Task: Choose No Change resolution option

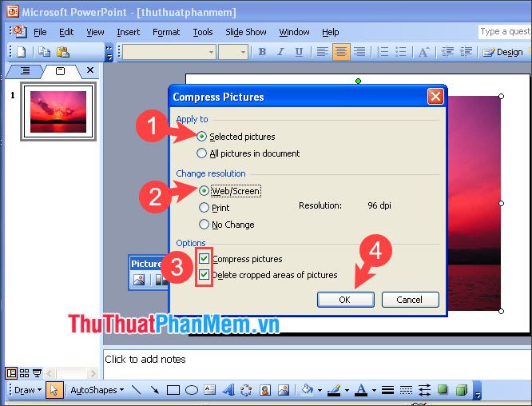Action: click(x=204, y=225)
